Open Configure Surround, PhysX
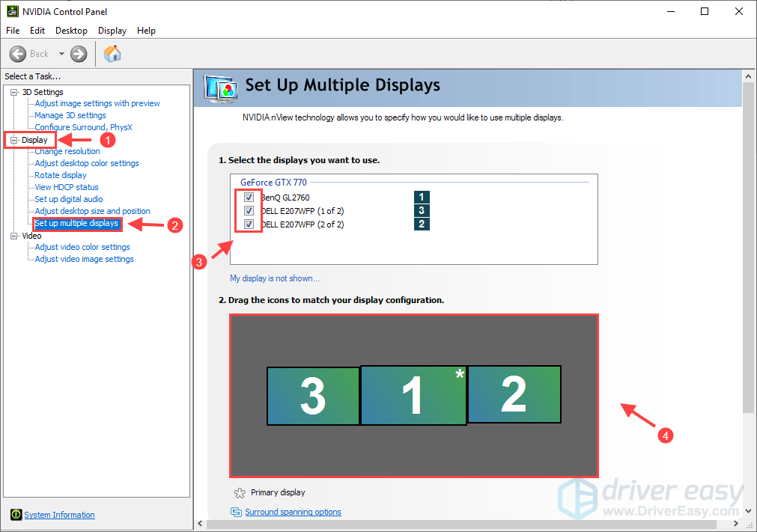Image resolution: width=757 pixels, height=532 pixels. coord(83,127)
